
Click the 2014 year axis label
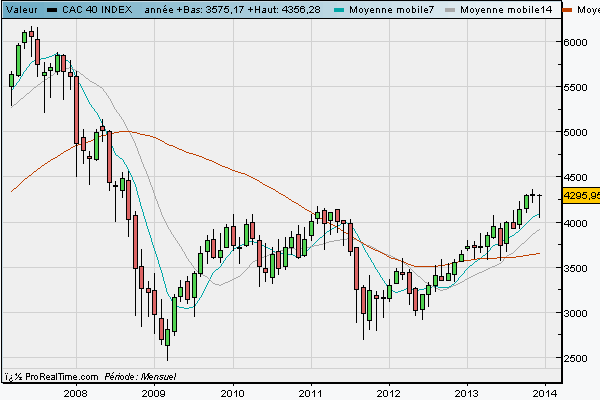(545, 393)
